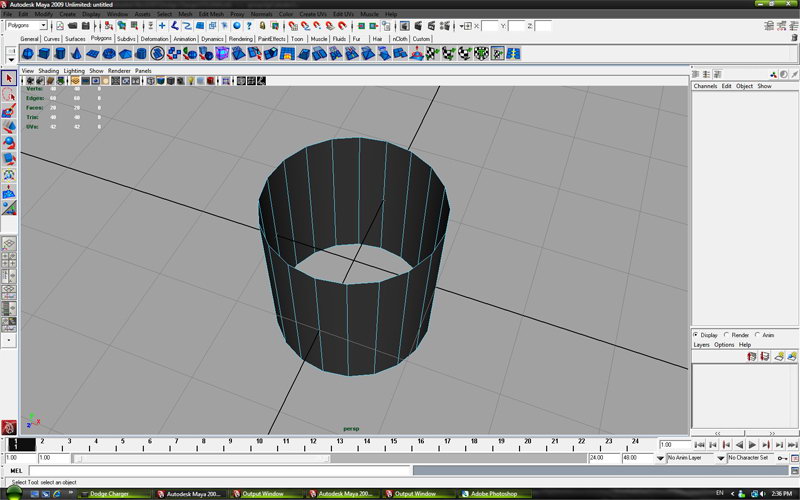Activate the Select tool arrow in toolbox
This screenshot has width=800, height=500.
point(9,77)
